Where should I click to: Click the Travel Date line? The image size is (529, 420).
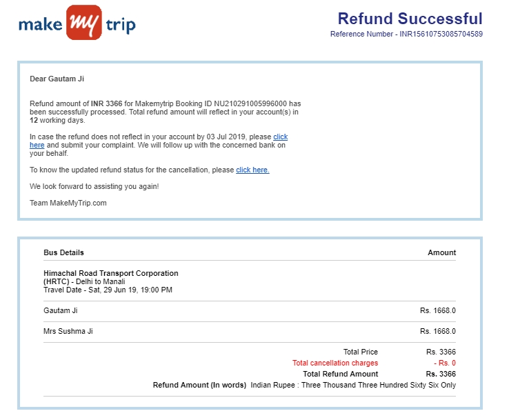tap(108, 290)
